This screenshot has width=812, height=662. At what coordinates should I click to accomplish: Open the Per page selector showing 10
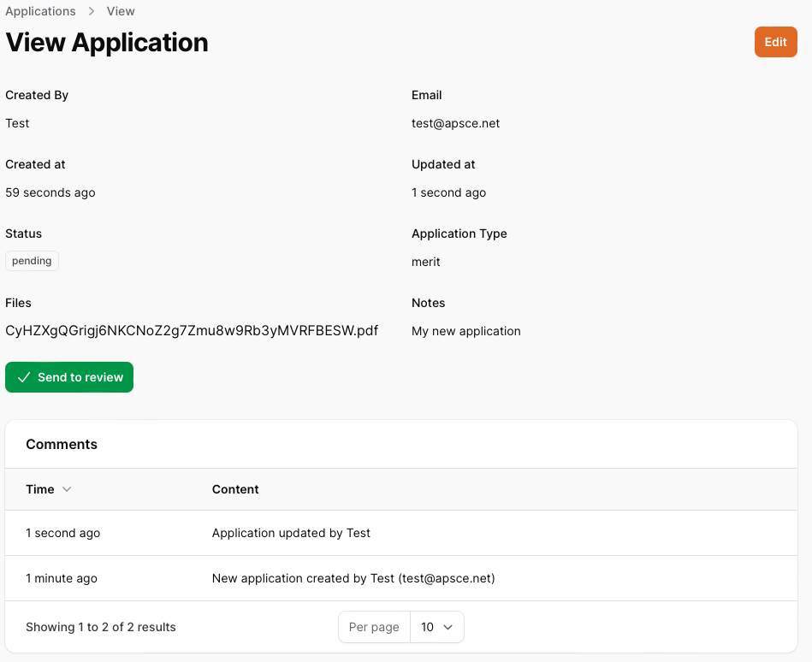[437, 626]
